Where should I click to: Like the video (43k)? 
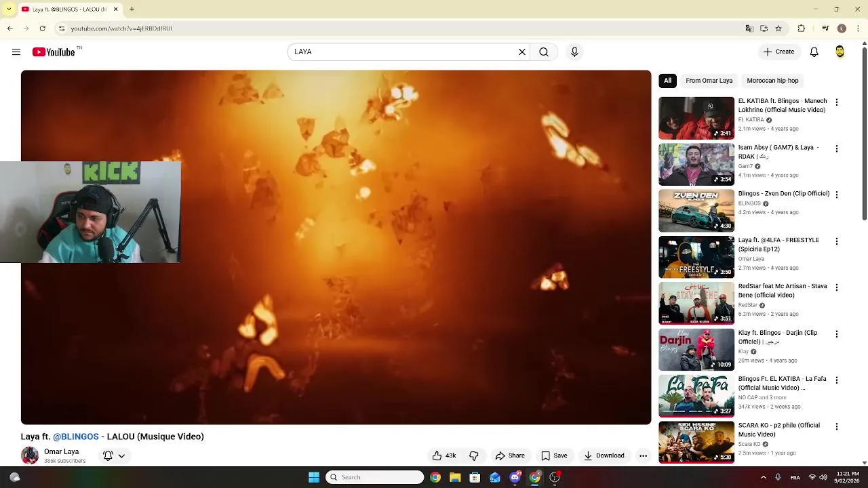point(444,455)
